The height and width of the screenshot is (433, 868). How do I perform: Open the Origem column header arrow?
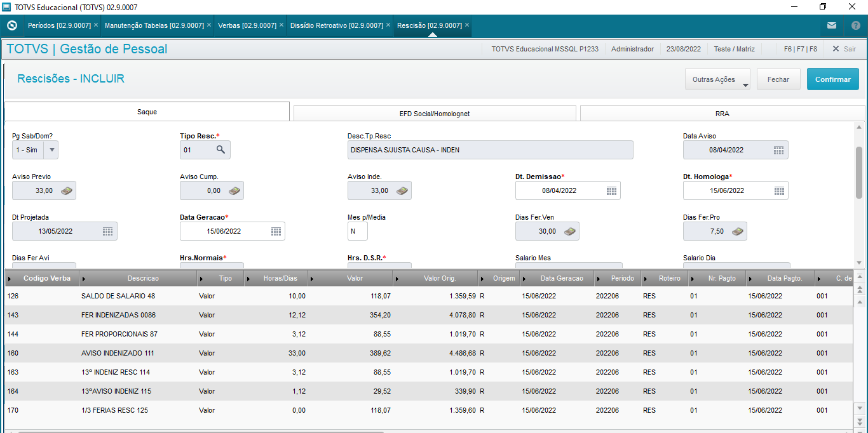click(x=482, y=279)
